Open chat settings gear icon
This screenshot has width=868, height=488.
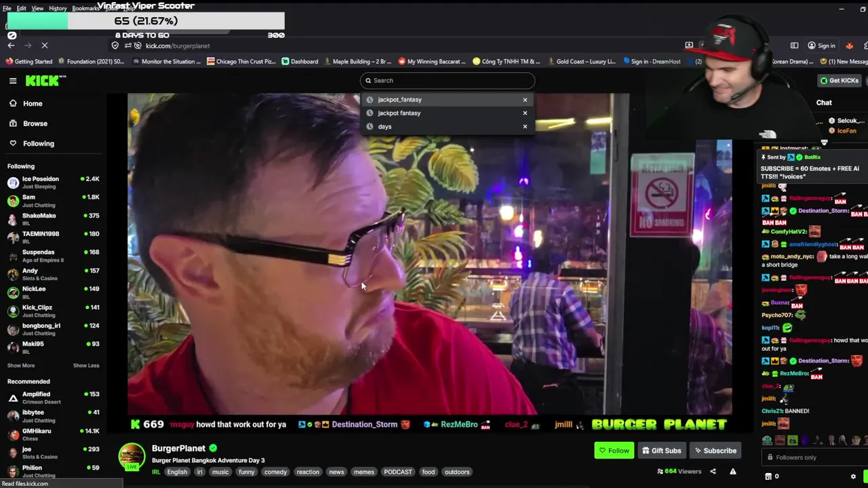[x=853, y=476]
